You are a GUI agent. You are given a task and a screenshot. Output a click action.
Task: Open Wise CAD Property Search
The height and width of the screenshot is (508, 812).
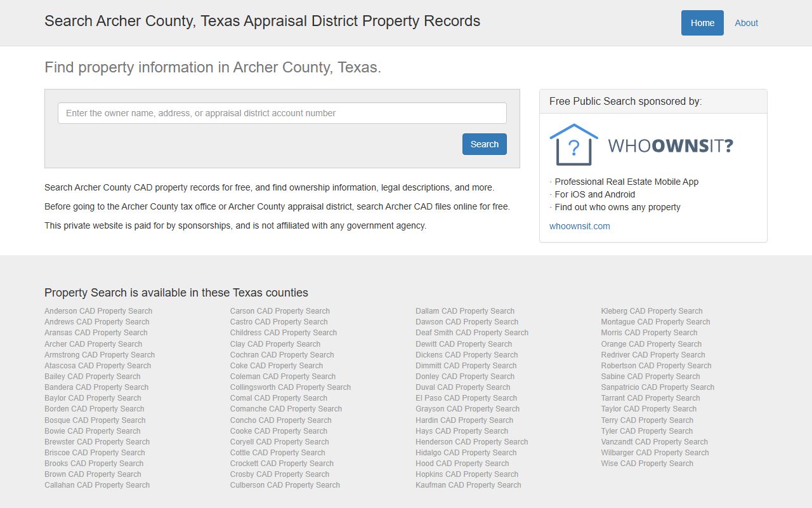click(647, 464)
